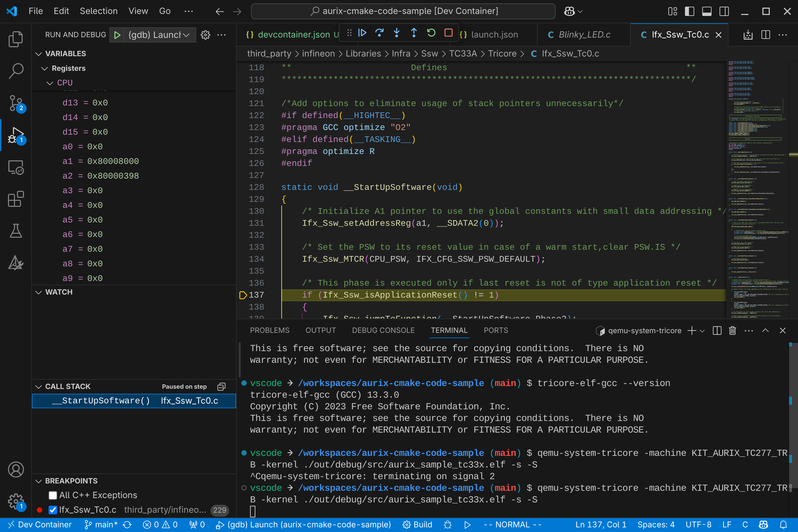Open Copilot chat icon in title bar
Screen dimensions: 798x532
coord(569,12)
